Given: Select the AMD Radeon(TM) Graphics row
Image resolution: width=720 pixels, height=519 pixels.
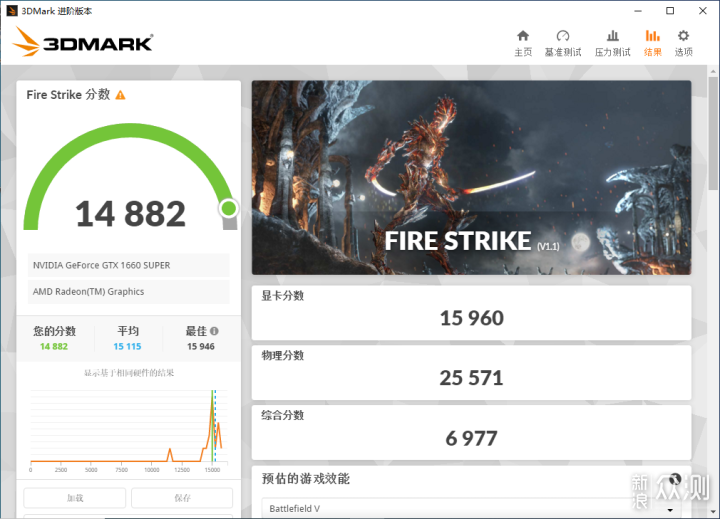Looking at the screenshot, I should pyautogui.click(x=129, y=292).
